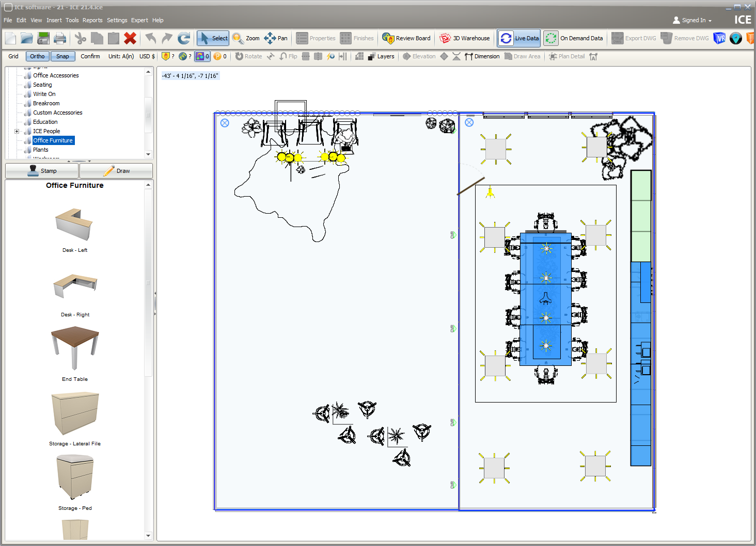Select the Office Accessories category
The image size is (756, 546).
pyautogui.click(x=56, y=75)
